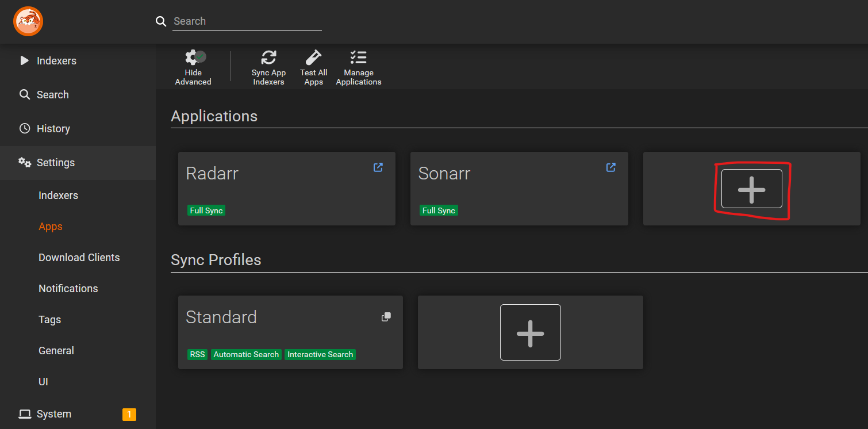Toggle Hide Advanced settings
The width and height of the screenshot is (868, 429).
pos(193,68)
